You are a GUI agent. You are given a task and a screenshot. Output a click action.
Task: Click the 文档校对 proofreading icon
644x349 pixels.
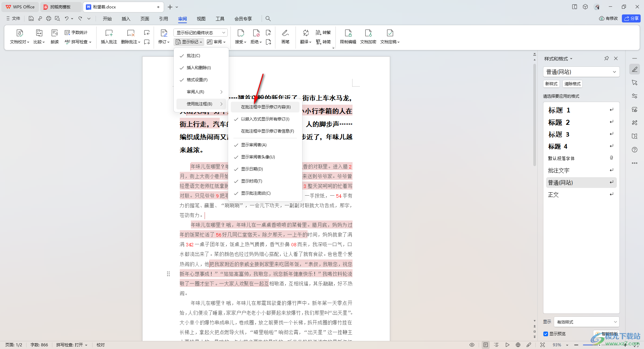(19, 33)
